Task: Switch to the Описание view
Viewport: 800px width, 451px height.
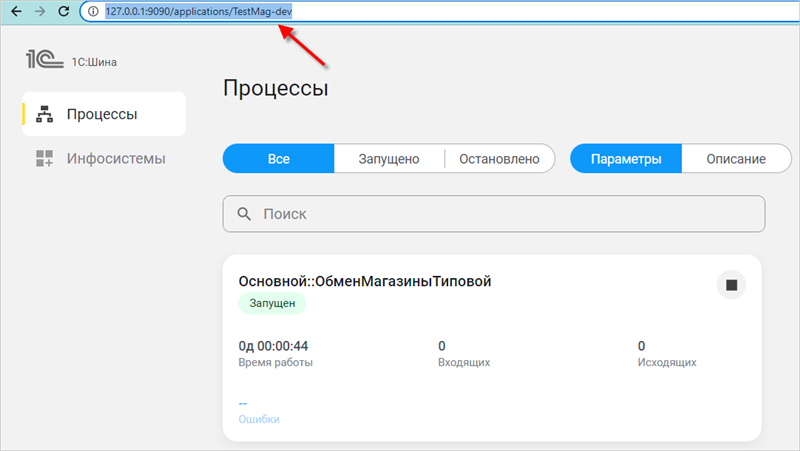Action: point(736,159)
